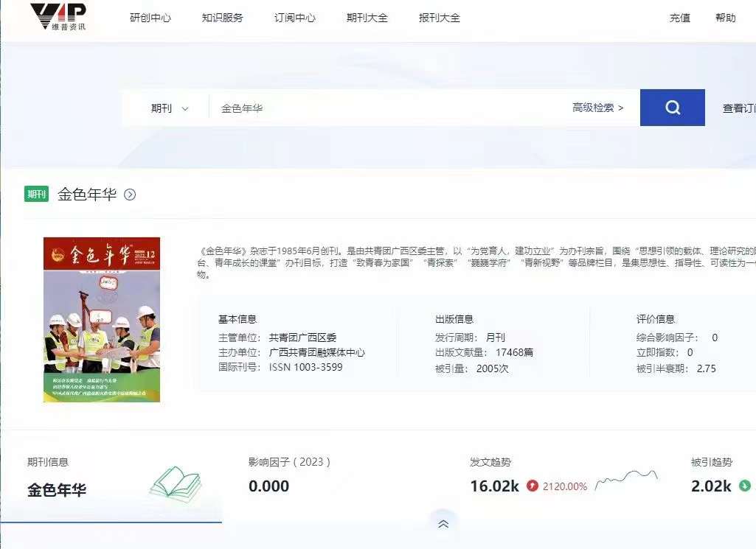Click the 评价信息 section heading

(655, 319)
